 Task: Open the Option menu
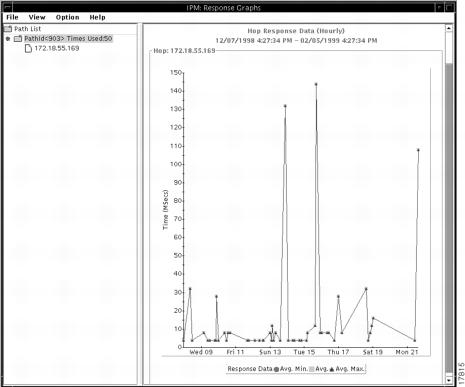(67, 17)
